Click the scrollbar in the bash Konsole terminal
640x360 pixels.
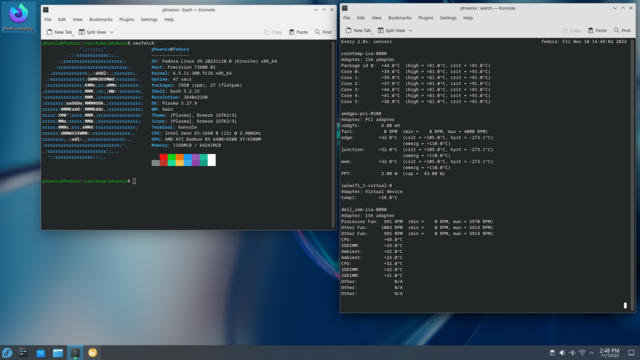[333, 134]
